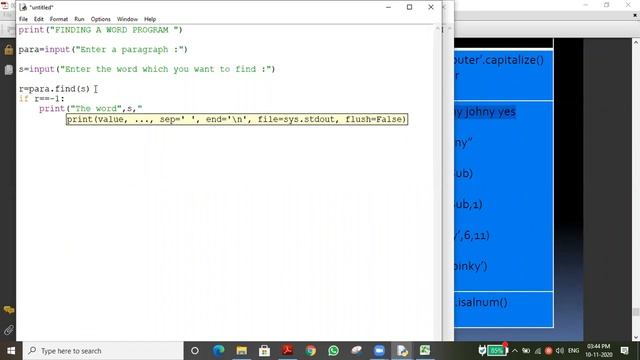This screenshot has width=640, height=360.
Task: Click 'binky')' text in background slide
Action: point(471,266)
